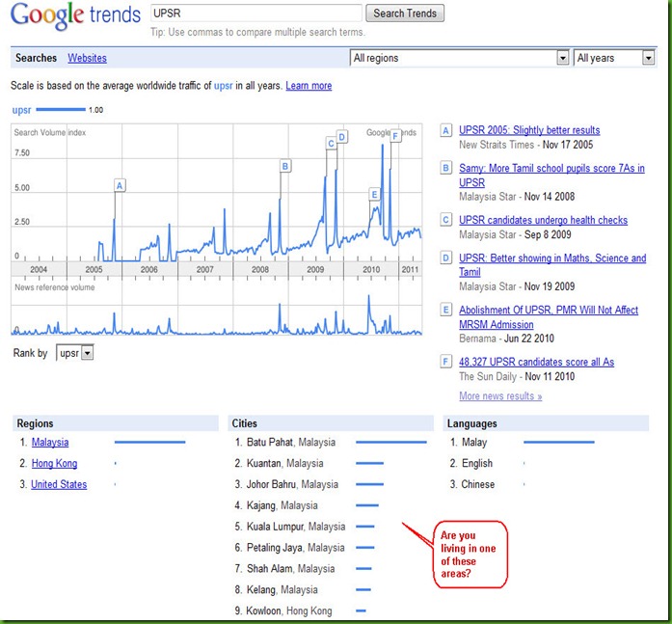Click 'Kuala Lumpur, Malaysia' city row

305,527
